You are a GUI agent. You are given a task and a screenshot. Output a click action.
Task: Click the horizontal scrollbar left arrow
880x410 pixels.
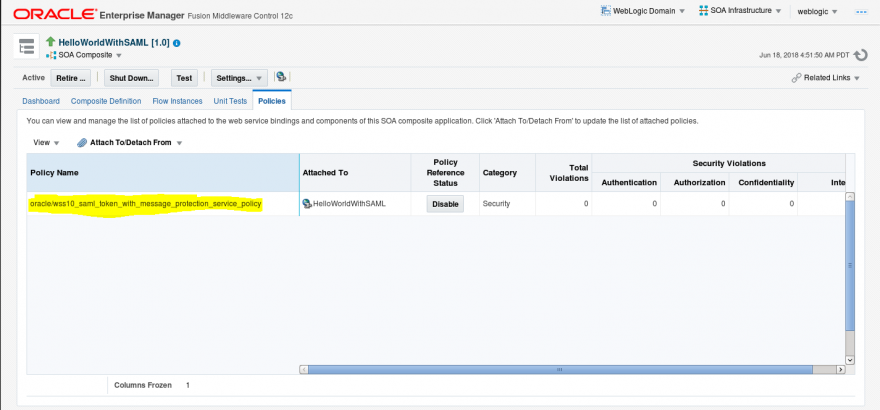pyautogui.click(x=304, y=370)
